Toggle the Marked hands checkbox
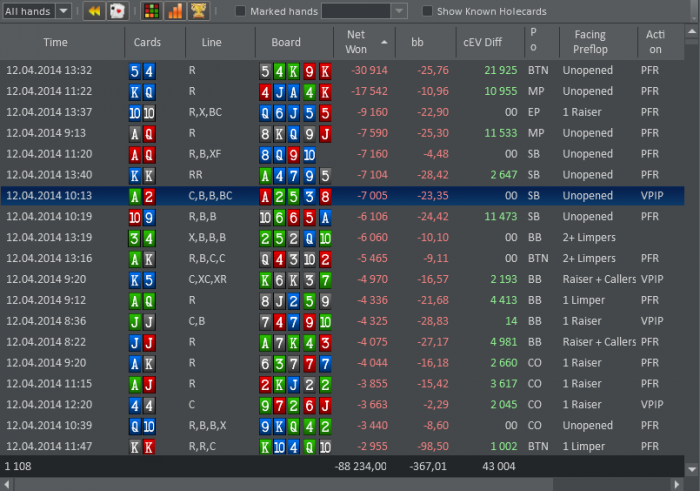The height and width of the screenshot is (491, 700). click(240, 11)
